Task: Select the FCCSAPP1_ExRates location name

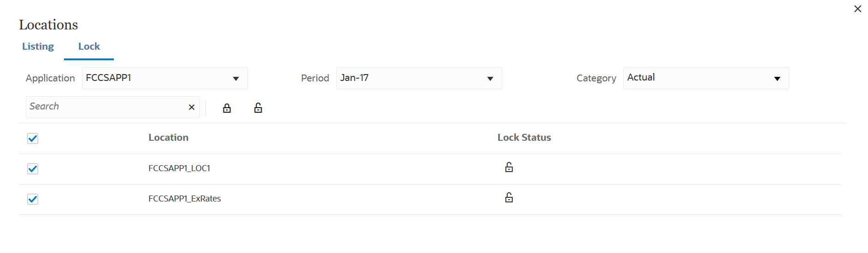Action: pyautogui.click(x=185, y=199)
